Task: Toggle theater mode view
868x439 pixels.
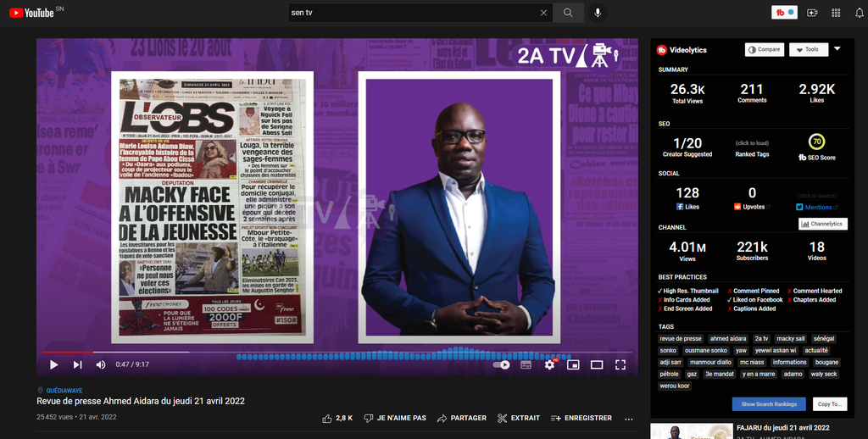Action: 597,364
